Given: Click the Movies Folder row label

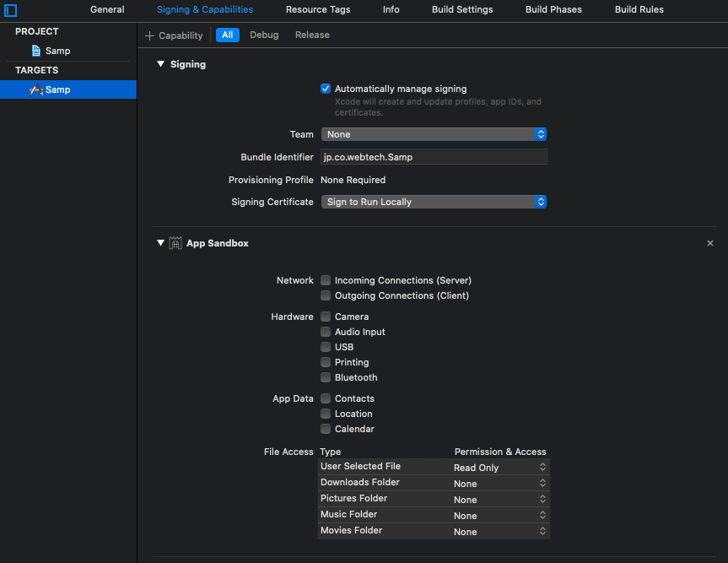Looking at the screenshot, I should (351, 530).
